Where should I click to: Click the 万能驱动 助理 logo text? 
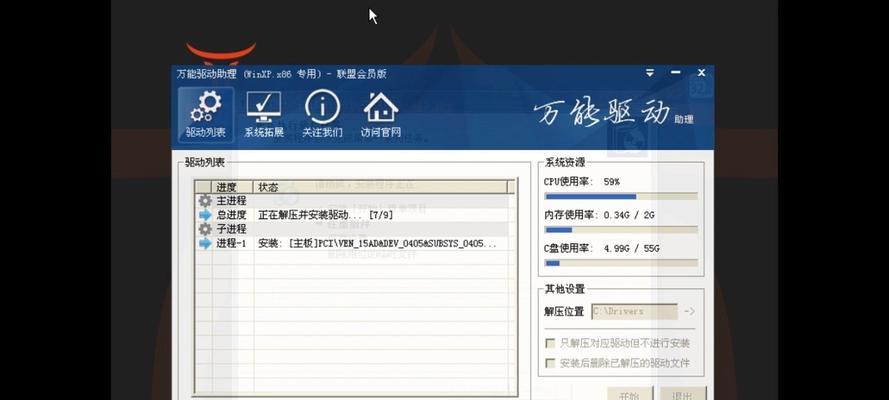click(x=614, y=113)
